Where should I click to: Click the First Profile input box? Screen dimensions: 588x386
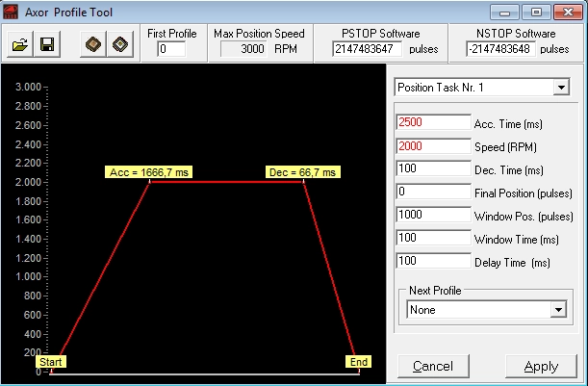[171, 49]
